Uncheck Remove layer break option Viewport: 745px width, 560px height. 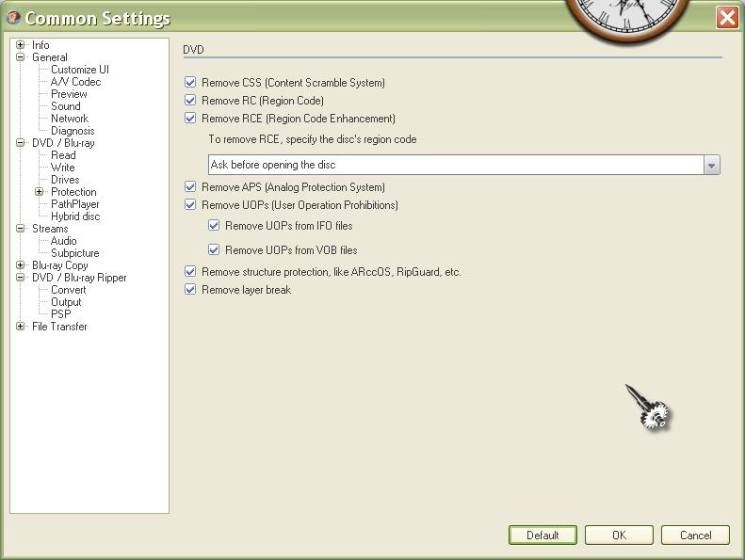pos(191,290)
